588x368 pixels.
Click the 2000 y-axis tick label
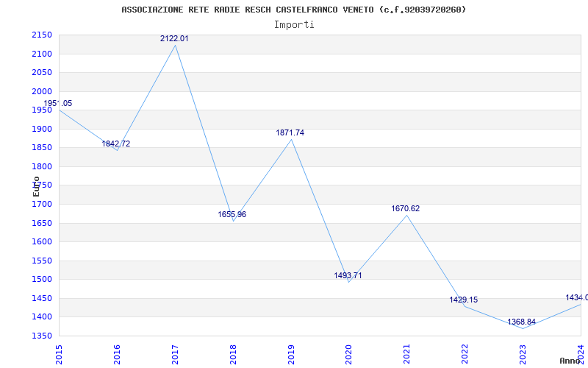pyautogui.click(x=42, y=91)
